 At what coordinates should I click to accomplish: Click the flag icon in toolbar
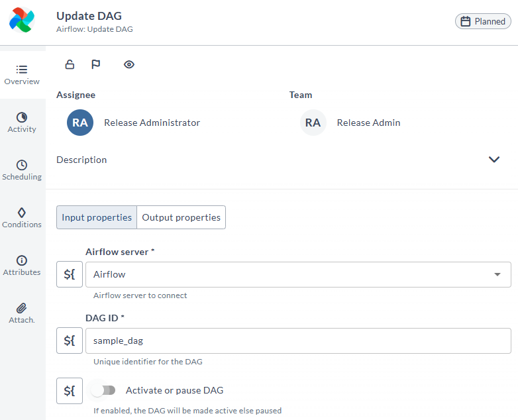[x=96, y=64]
